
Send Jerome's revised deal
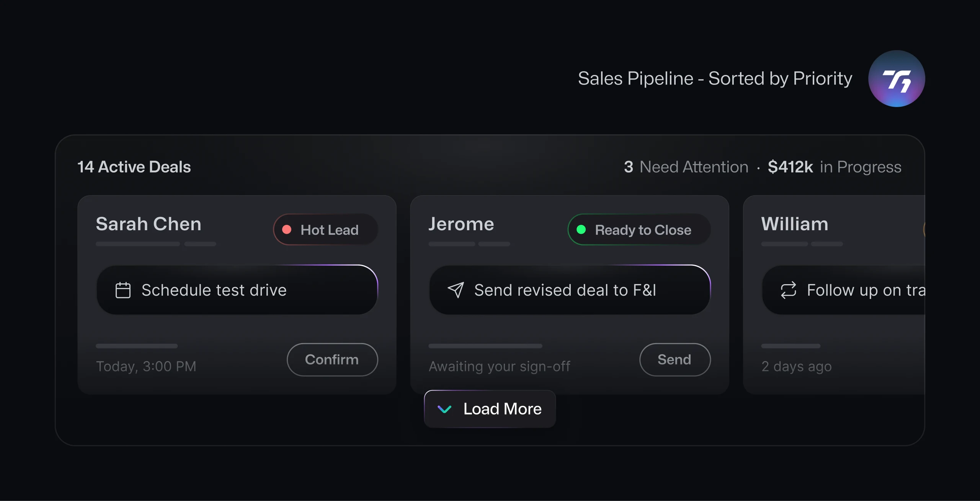[675, 359]
